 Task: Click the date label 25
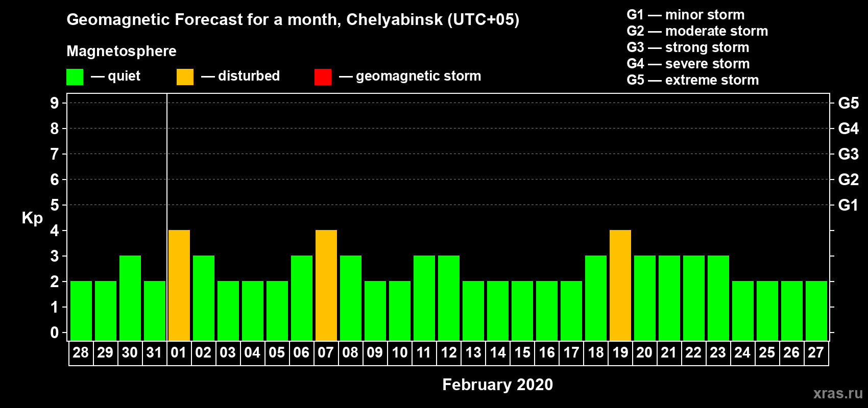767,352
